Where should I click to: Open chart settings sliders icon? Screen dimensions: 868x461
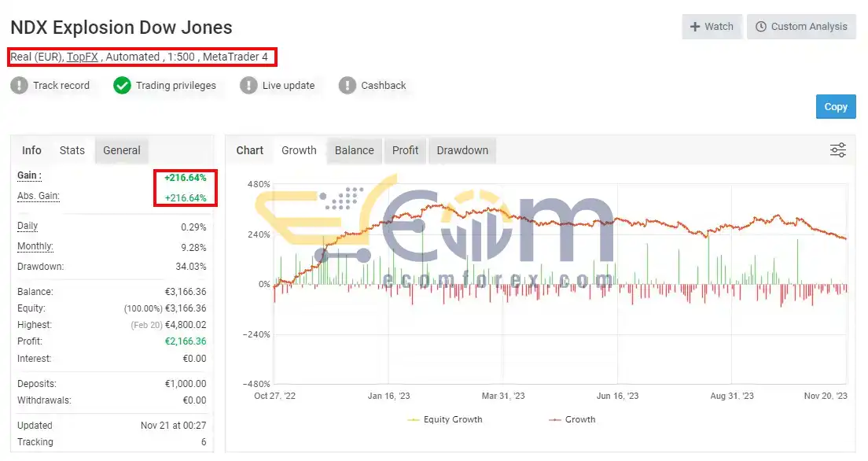pos(837,150)
